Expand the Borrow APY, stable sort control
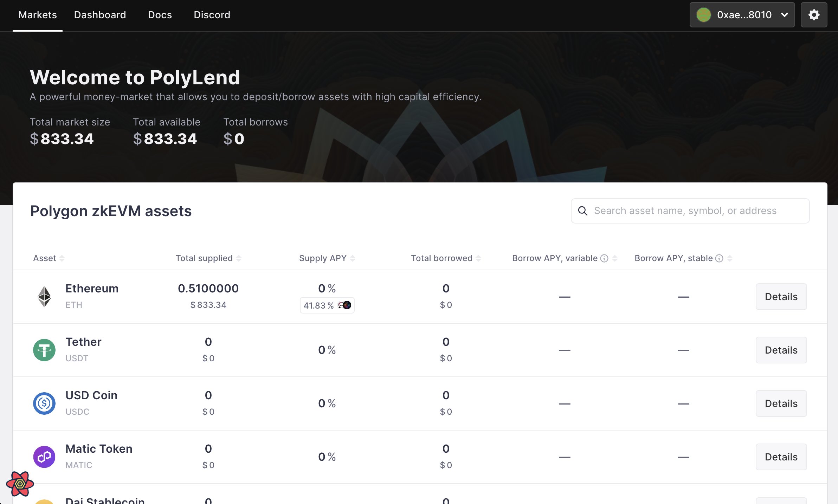 (x=730, y=258)
